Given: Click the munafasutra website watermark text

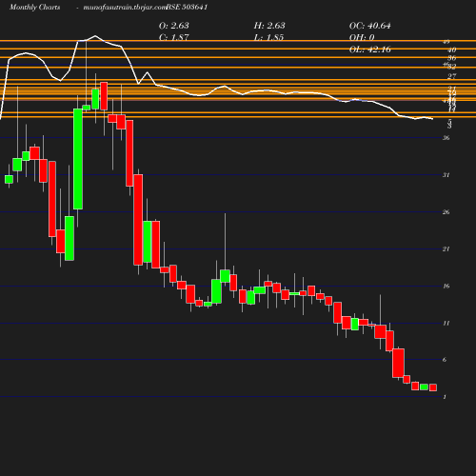Looking at the screenshot, I should (124, 7).
